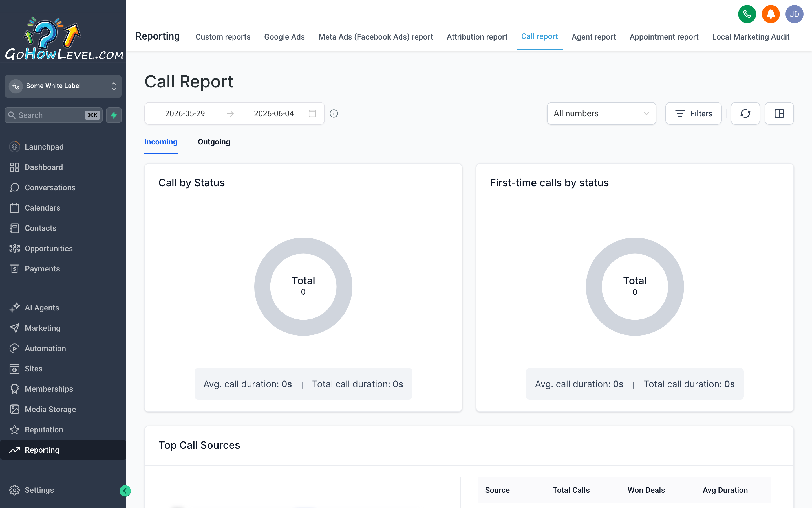Open Marketing in sidebar

[63, 328]
